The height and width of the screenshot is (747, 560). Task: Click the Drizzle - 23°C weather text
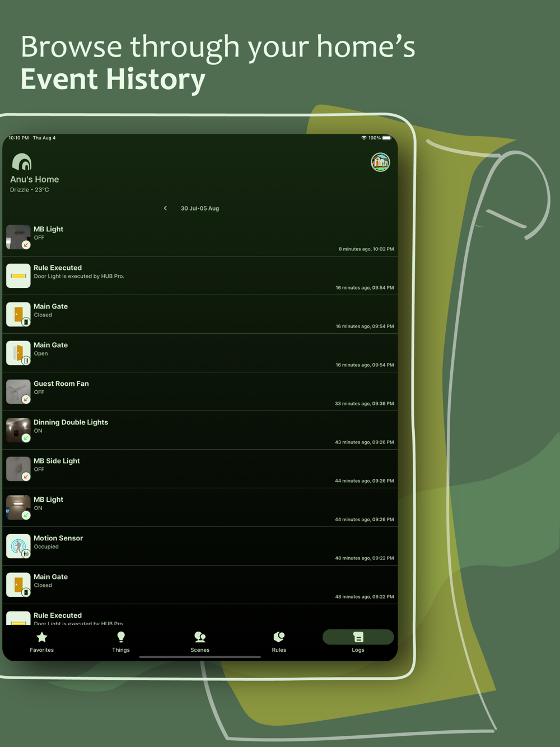30,190
